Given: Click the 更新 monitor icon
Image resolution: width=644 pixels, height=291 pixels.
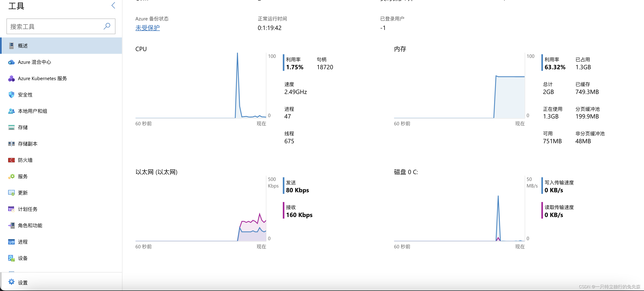Looking at the screenshot, I should 11,193.
